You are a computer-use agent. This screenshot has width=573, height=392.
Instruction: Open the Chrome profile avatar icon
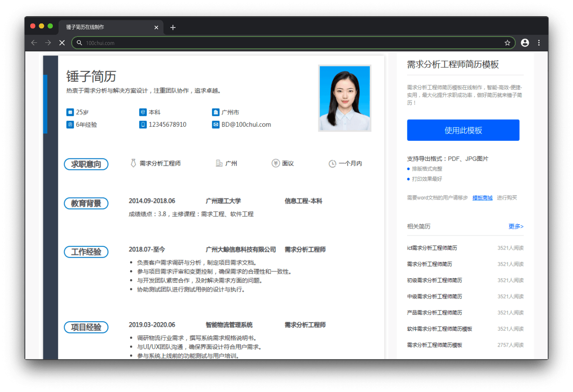pos(525,43)
